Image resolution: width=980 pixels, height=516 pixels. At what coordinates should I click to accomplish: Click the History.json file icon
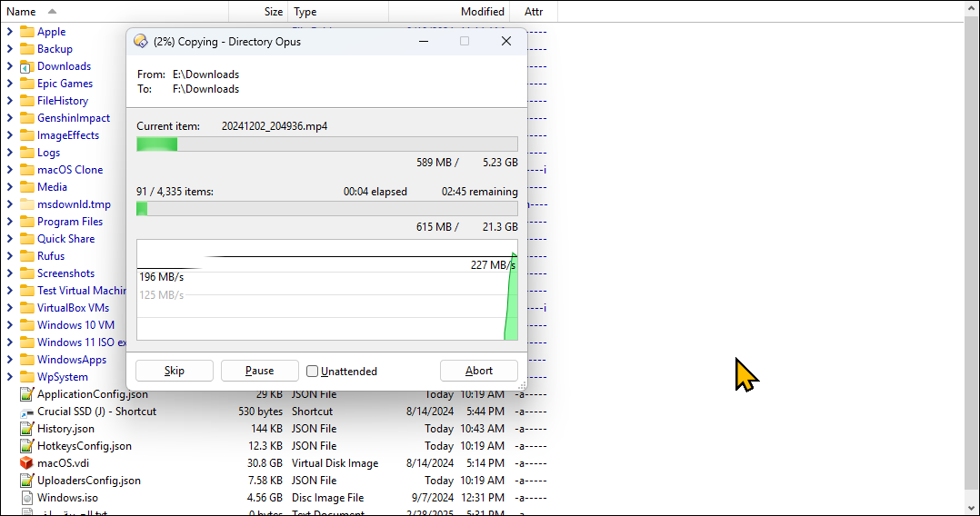(x=27, y=429)
